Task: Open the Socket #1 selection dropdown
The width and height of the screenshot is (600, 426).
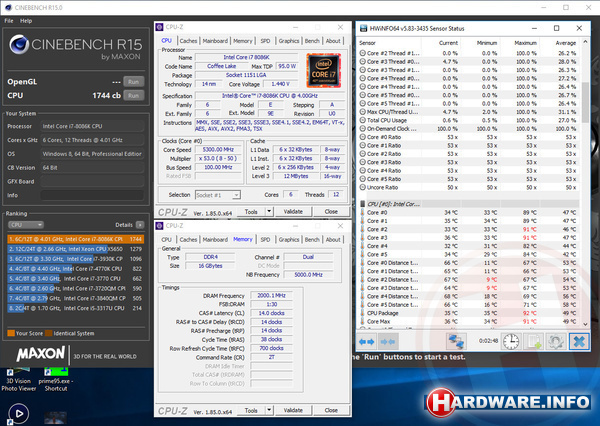Action: (x=218, y=195)
